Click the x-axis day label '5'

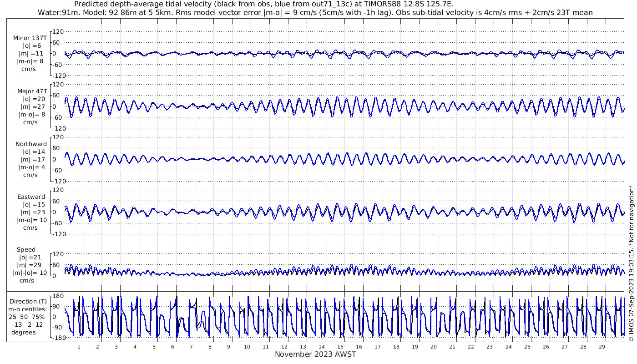coord(154,347)
